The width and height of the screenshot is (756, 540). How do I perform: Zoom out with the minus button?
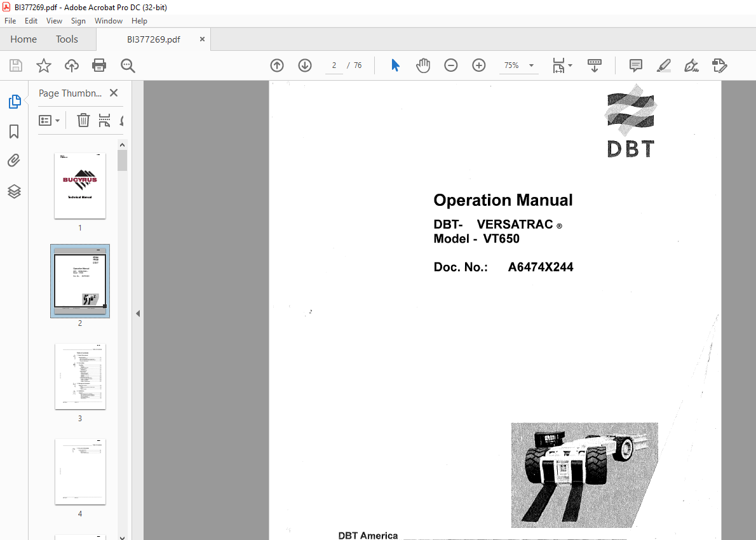(451, 65)
